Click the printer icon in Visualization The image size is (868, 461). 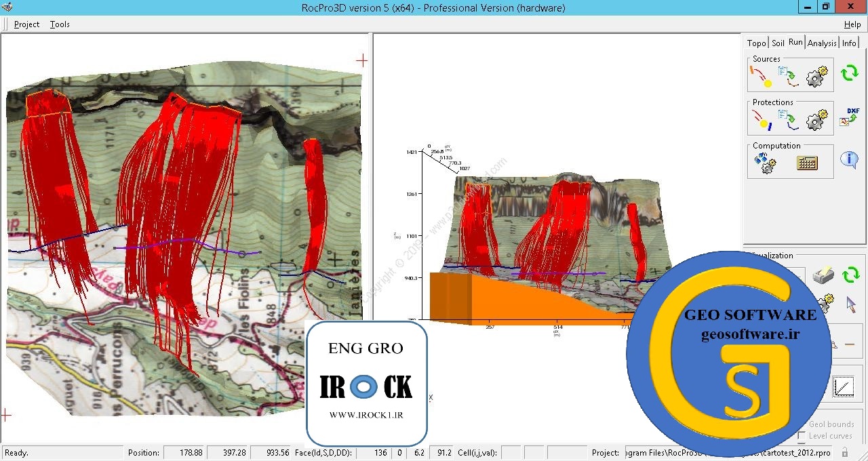(822, 276)
